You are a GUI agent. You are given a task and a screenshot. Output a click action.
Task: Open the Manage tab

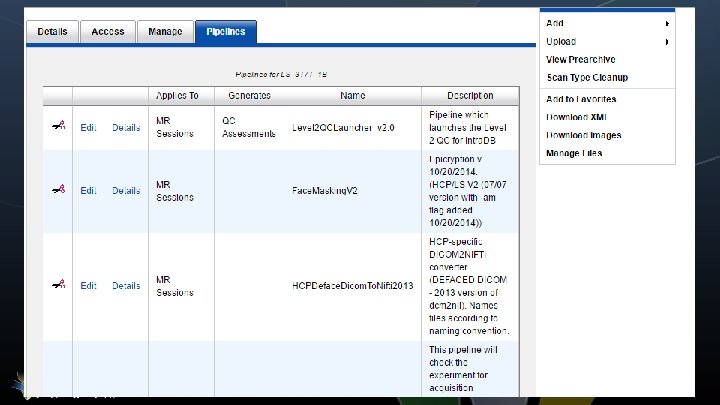165,32
